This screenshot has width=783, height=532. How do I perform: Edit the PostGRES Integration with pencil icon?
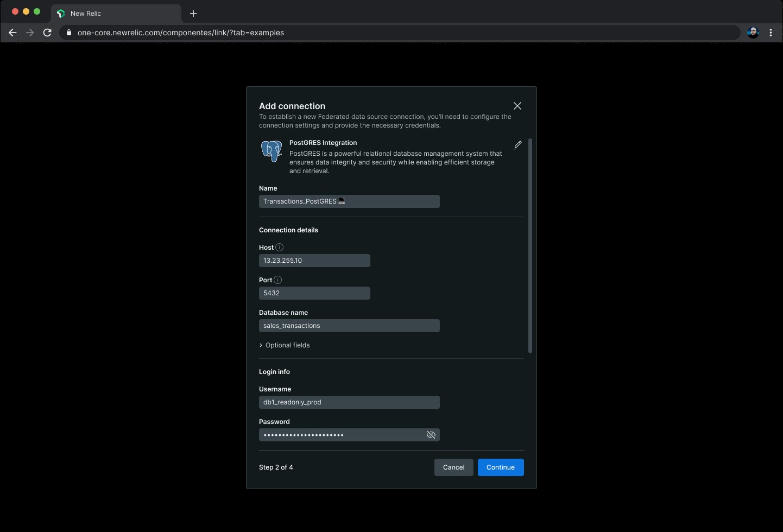[517, 145]
